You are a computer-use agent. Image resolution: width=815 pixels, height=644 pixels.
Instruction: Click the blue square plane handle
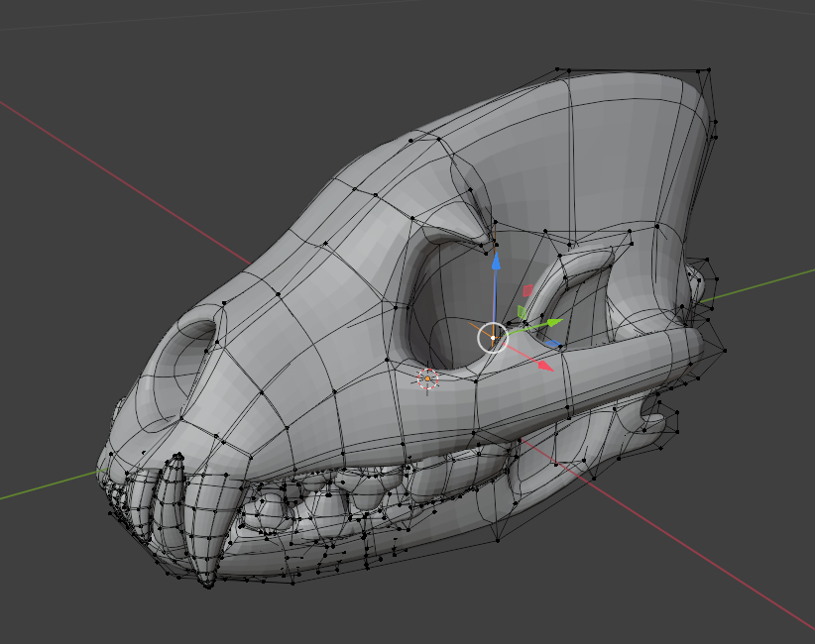pyautogui.click(x=554, y=345)
